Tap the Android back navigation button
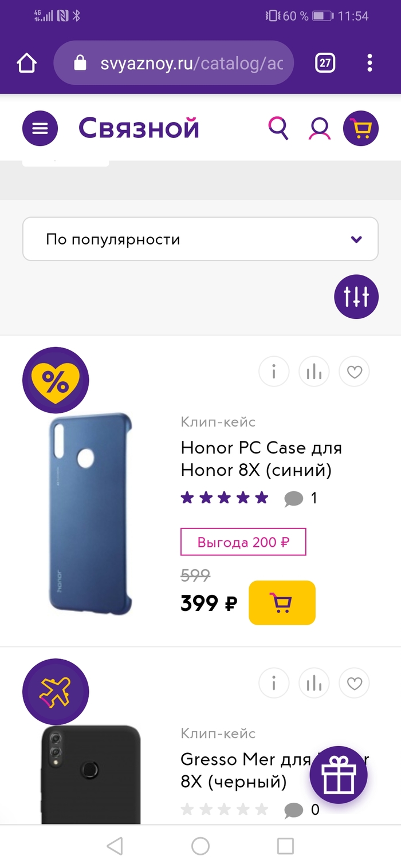This screenshot has height=868, width=401. click(x=115, y=846)
